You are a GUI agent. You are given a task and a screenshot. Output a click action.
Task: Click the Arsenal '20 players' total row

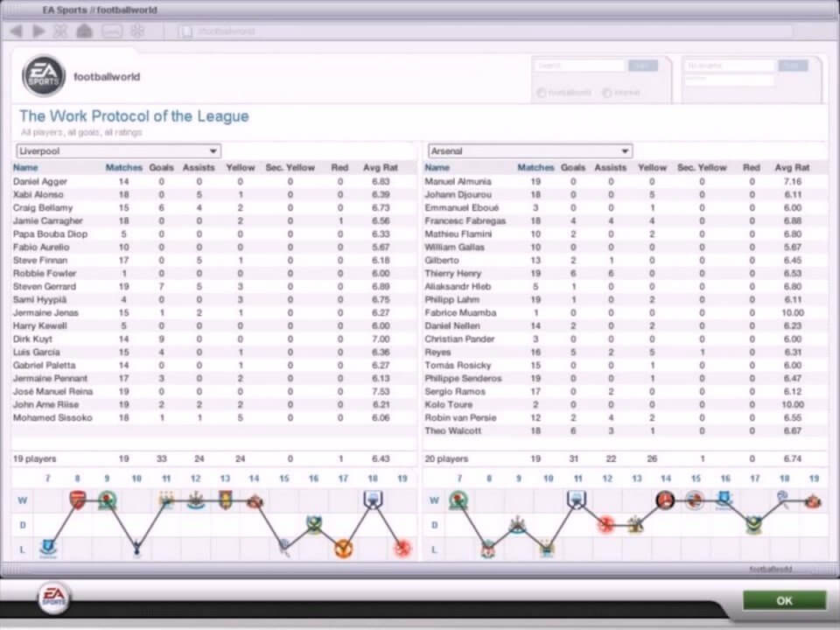(625, 459)
